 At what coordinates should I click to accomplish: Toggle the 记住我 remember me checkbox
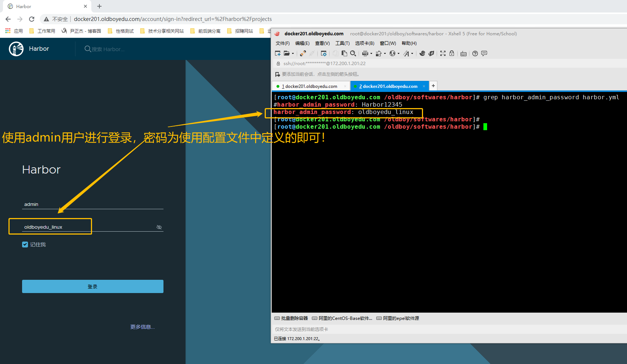[x=25, y=245]
